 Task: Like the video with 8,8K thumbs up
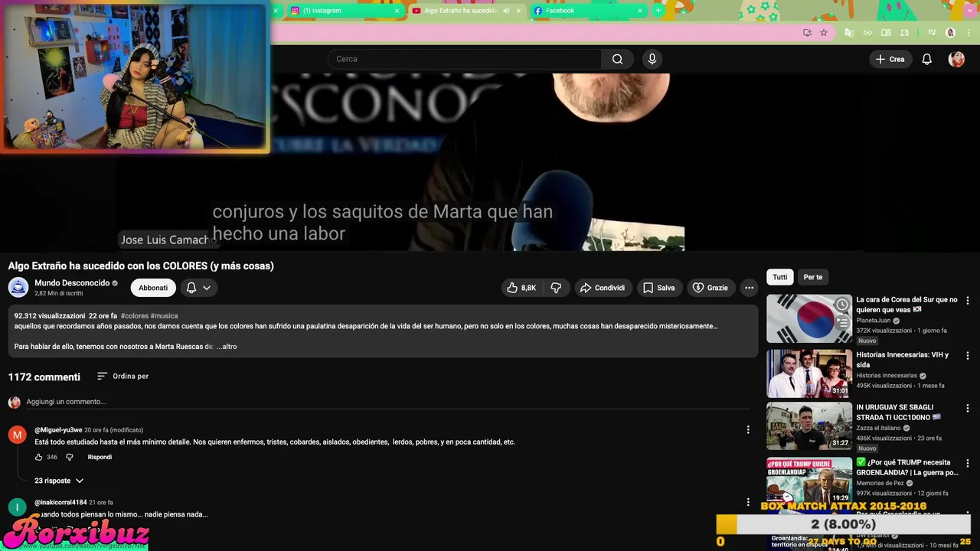(x=521, y=288)
